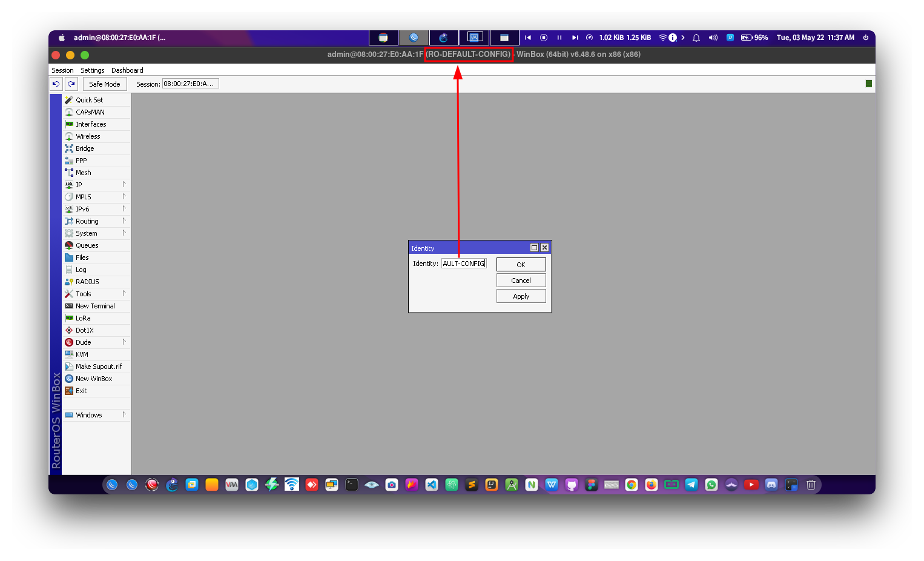This screenshot has height=561, width=924.
Task: Launch a New Terminal
Action: (x=94, y=305)
